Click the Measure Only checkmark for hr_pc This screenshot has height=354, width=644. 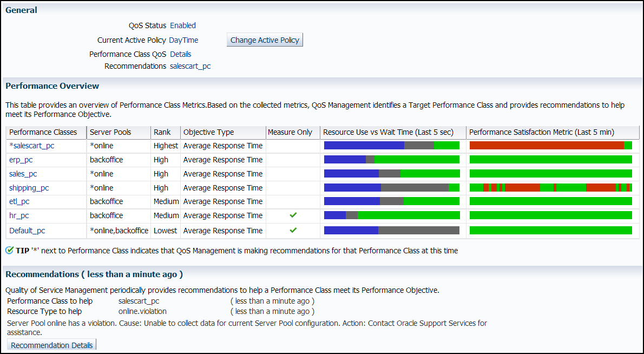point(293,215)
